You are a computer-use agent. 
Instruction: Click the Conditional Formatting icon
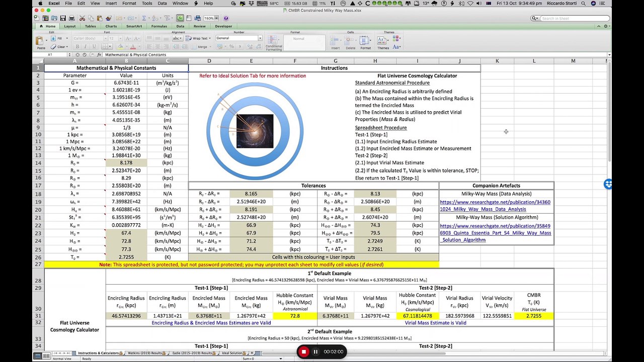coord(272,39)
